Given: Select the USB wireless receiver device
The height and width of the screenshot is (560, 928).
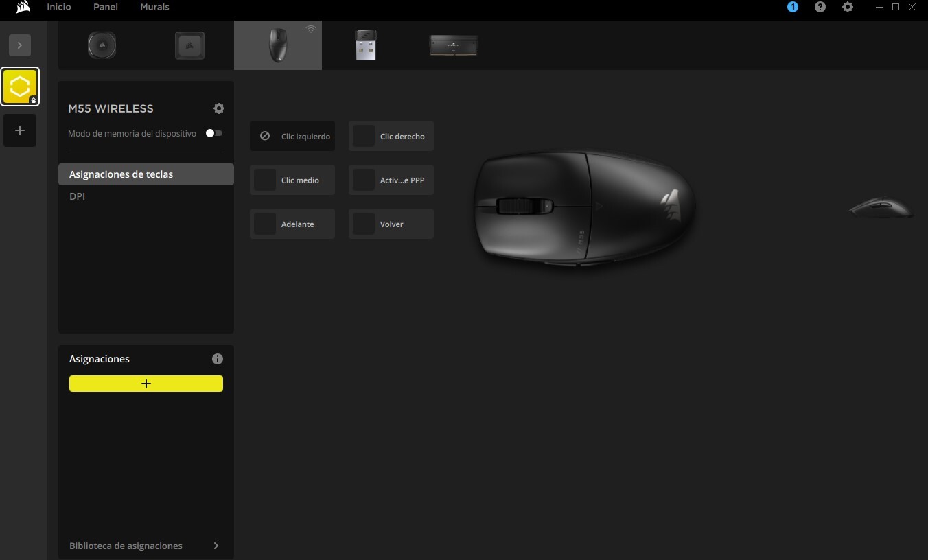Looking at the screenshot, I should (x=366, y=45).
